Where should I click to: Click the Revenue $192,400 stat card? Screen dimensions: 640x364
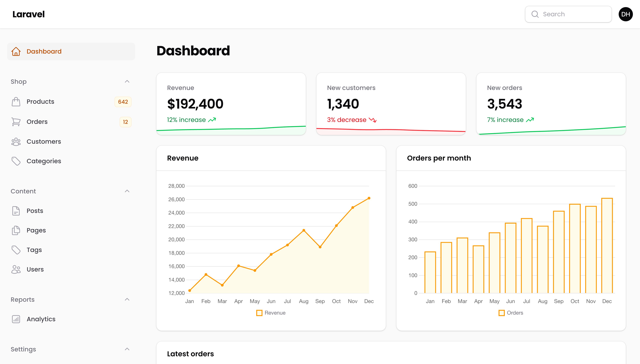pyautogui.click(x=231, y=104)
